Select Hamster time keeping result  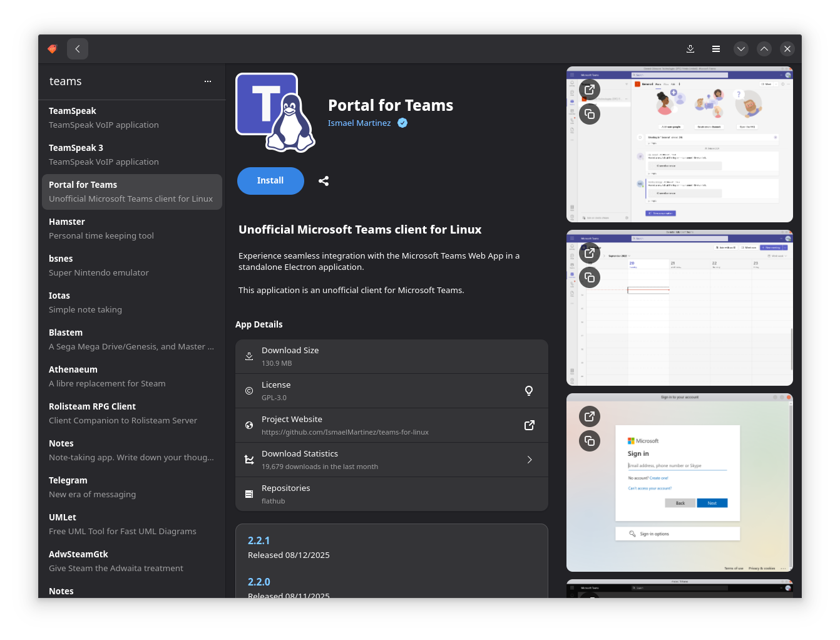[132, 229]
